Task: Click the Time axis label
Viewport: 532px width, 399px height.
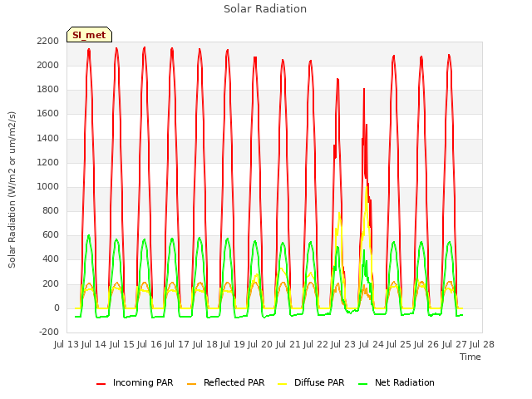Action: pos(470,357)
